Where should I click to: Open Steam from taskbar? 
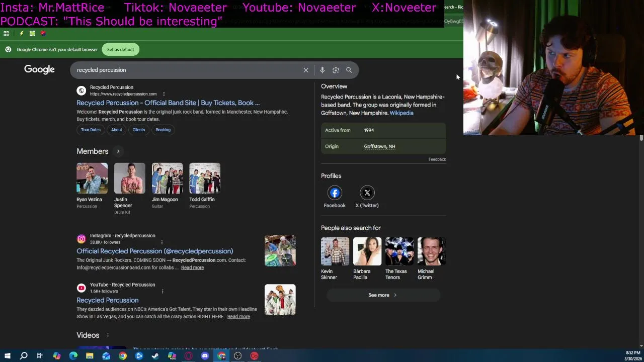pyautogui.click(x=155, y=356)
